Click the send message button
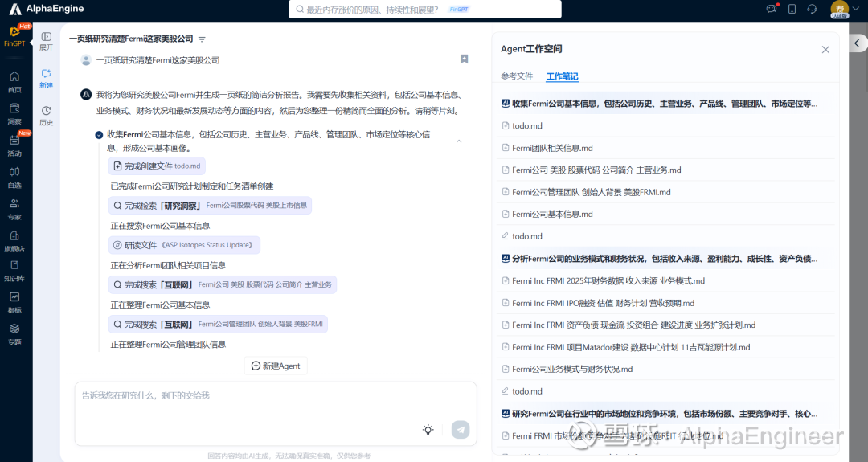The height and width of the screenshot is (462, 868). pyautogui.click(x=461, y=429)
